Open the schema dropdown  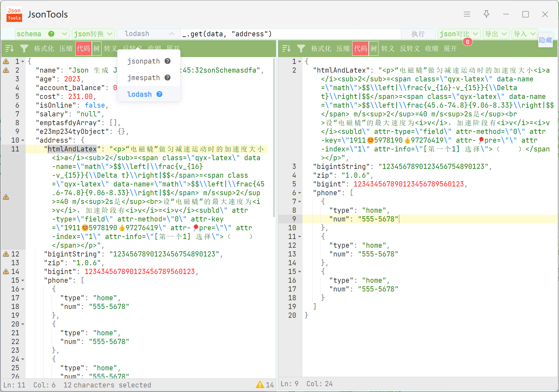click(x=42, y=34)
